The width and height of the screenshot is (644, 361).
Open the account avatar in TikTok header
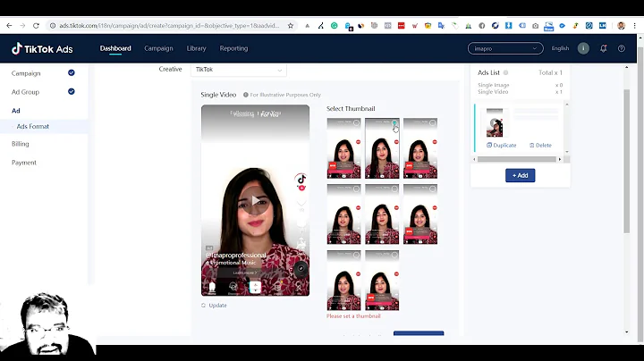pos(583,48)
